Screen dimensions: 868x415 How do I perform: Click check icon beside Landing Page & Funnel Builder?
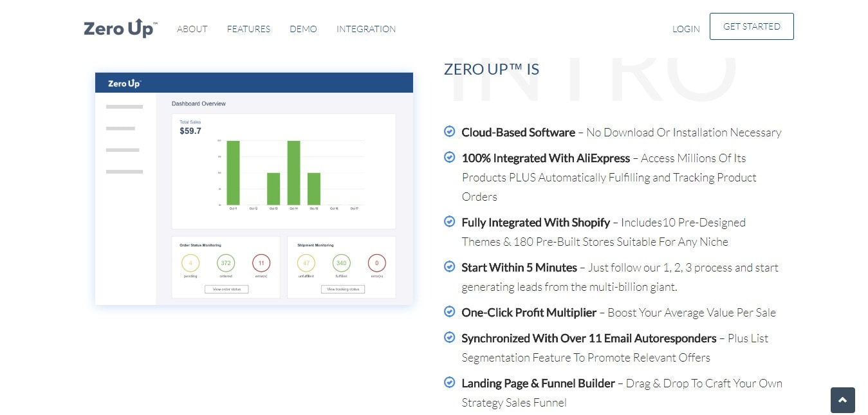(450, 382)
